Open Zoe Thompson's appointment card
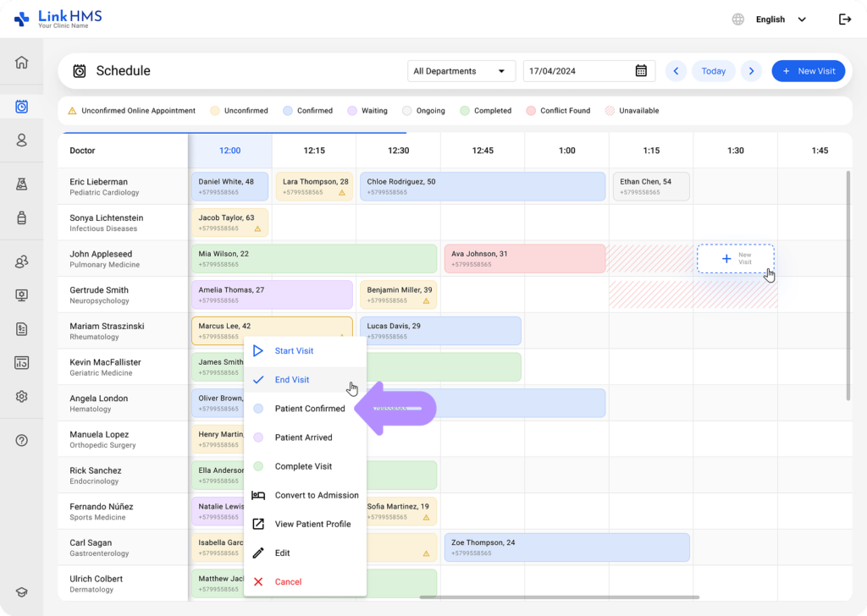This screenshot has width=867, height=616. [x=566, y=547]
